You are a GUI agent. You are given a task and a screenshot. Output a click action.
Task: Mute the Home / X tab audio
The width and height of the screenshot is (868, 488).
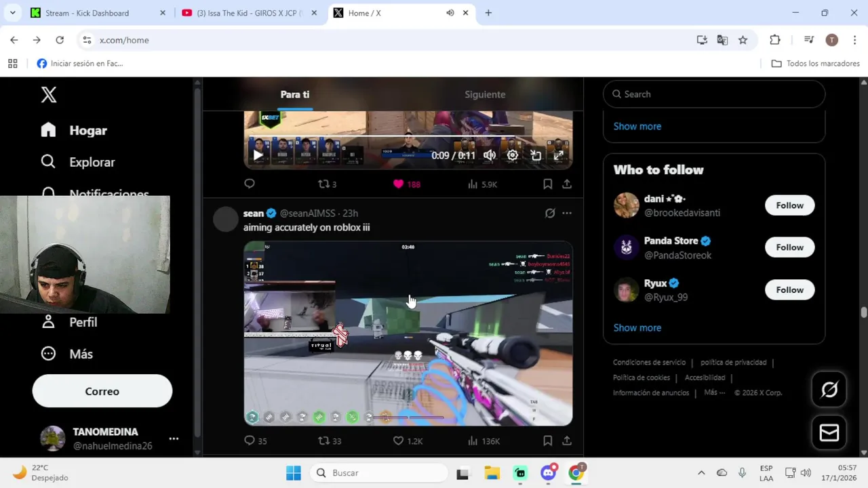click(x=450, y=13)
